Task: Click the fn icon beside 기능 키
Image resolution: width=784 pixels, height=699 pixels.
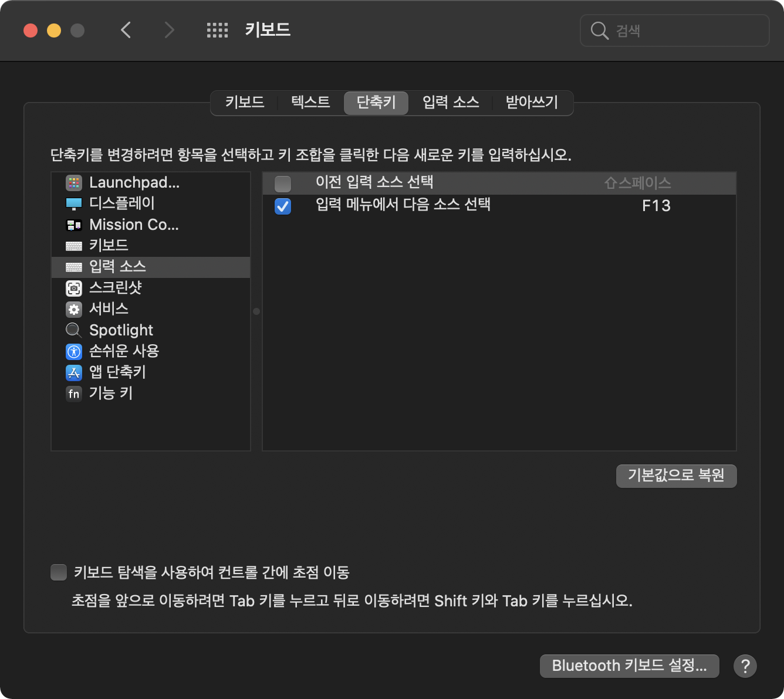Action: coord(74,393)
